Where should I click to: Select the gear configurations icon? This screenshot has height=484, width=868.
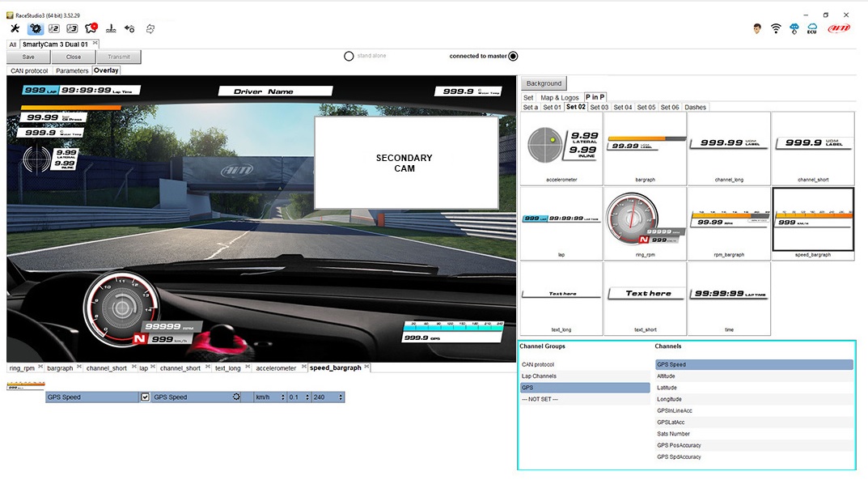point(36,28)
